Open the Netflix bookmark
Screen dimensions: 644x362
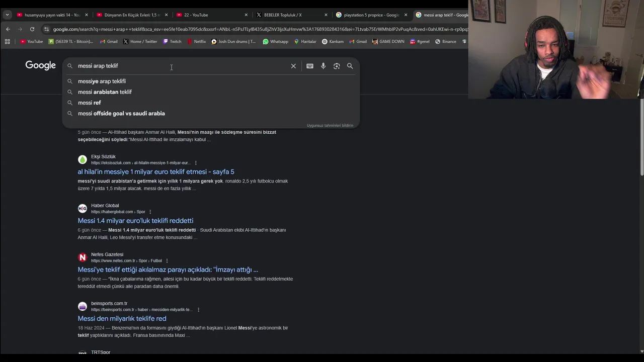pyautogui.click(x=196, y=42)
